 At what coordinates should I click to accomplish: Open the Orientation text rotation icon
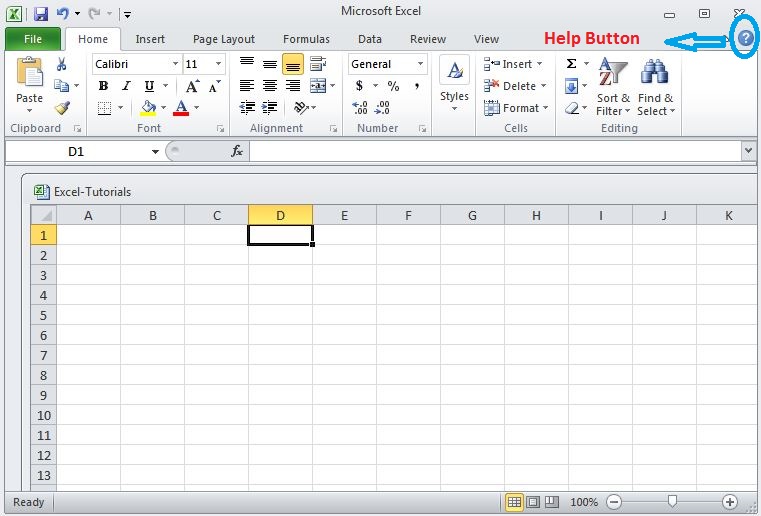click(x=301, y=107)
